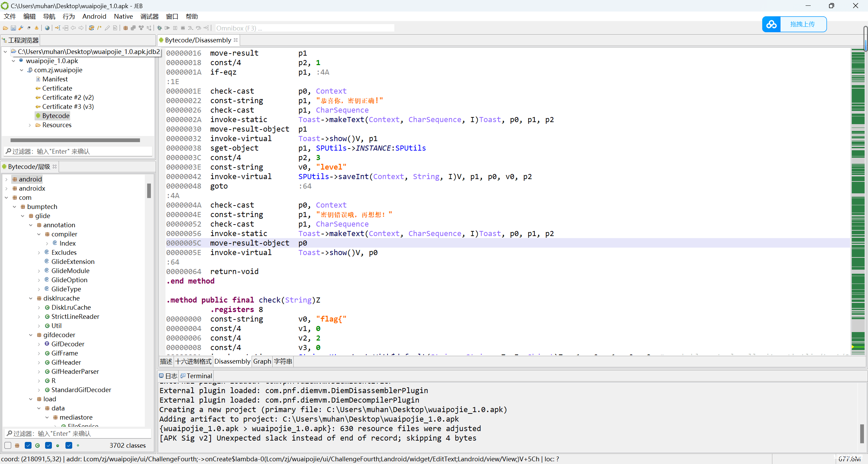The width and height of the screenshot is (868, 464).
Task: Focus the Omnibox search field
Action: (x=304, y=28)
